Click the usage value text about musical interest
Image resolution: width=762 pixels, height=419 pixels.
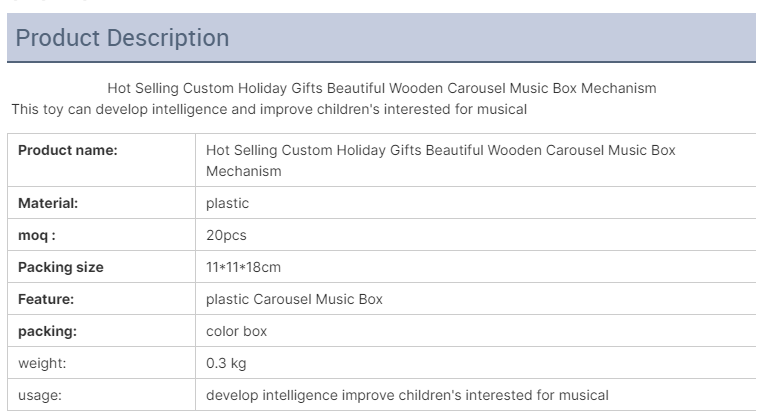point(407,395)
